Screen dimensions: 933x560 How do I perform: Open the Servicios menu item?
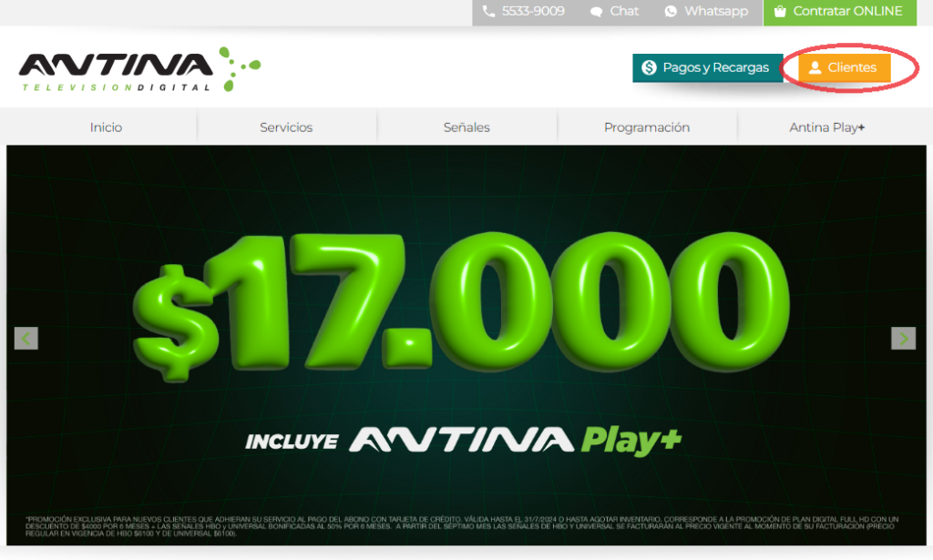click(286, 127)
